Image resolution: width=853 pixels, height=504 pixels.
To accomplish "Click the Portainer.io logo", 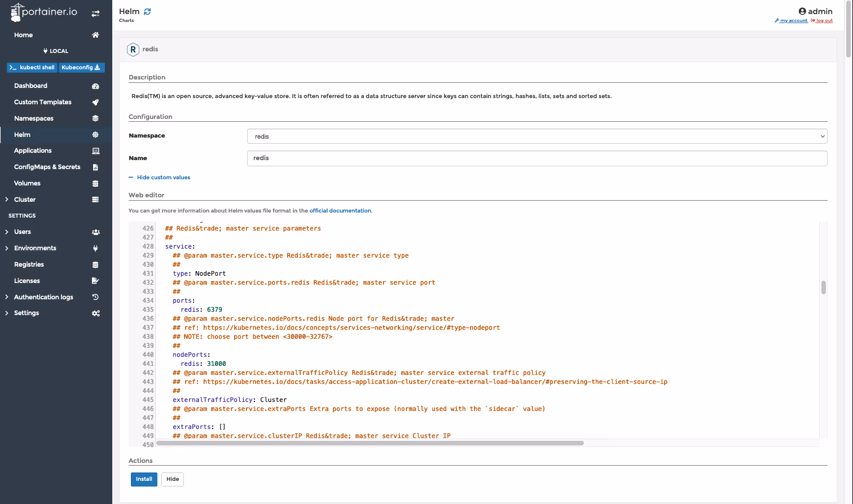I will 43,12.
